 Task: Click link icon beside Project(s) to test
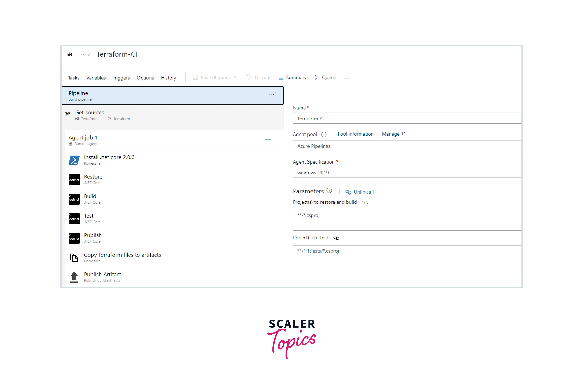336,238
